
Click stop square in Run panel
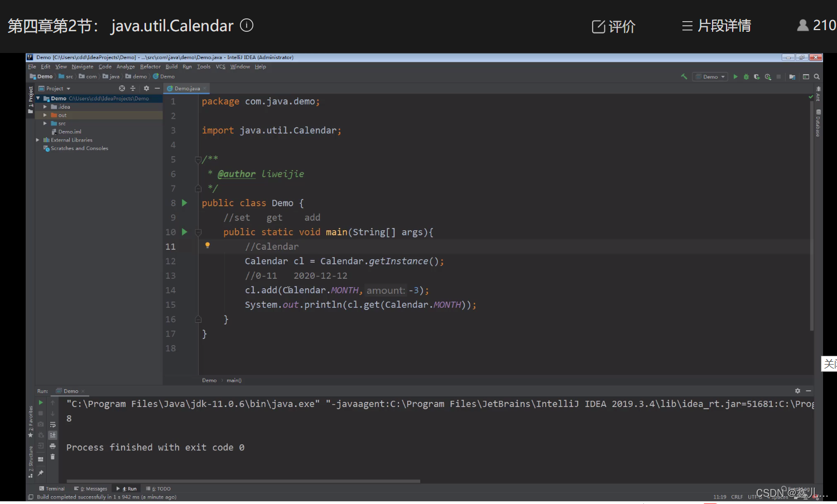coord(41,413)
